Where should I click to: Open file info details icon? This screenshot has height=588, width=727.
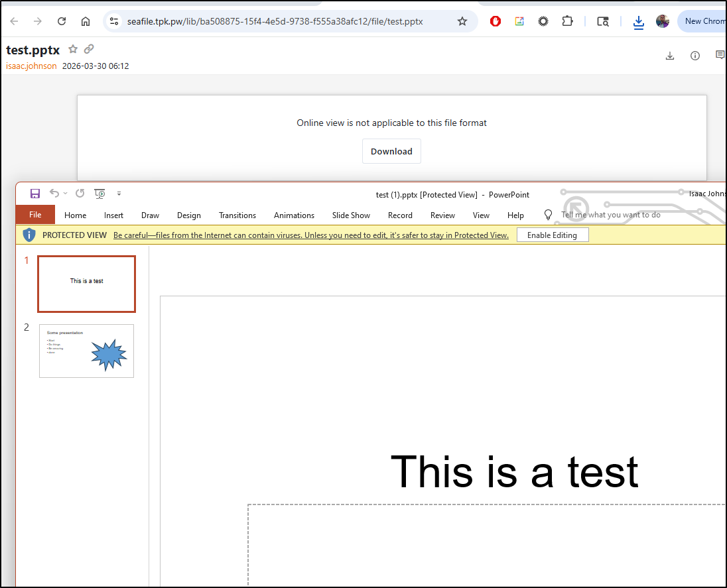[x=695, y=56]
